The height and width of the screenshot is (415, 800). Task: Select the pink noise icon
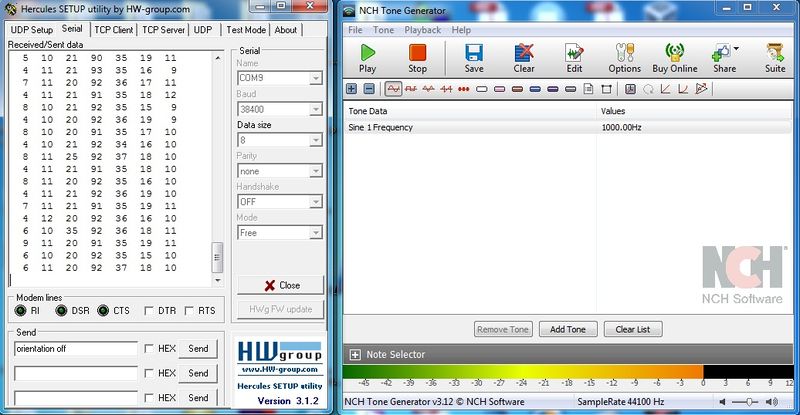[499, 89]
